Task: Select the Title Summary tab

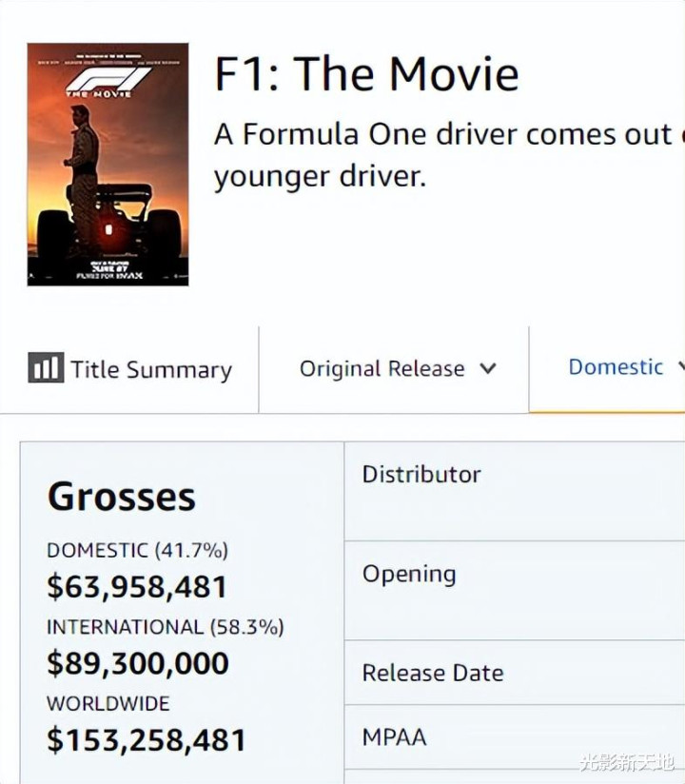Action: [129, 369]
